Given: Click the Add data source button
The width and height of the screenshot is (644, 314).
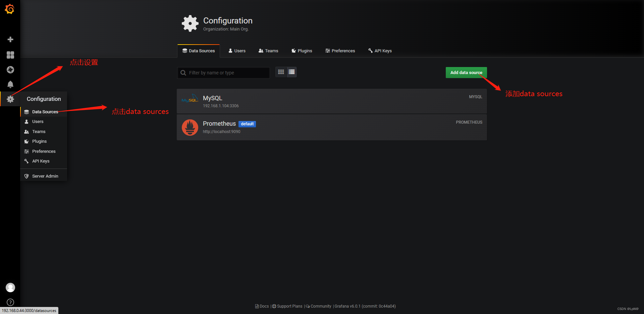Looking at the screenshot, I should pyautogui.click(x=466, y=72).
